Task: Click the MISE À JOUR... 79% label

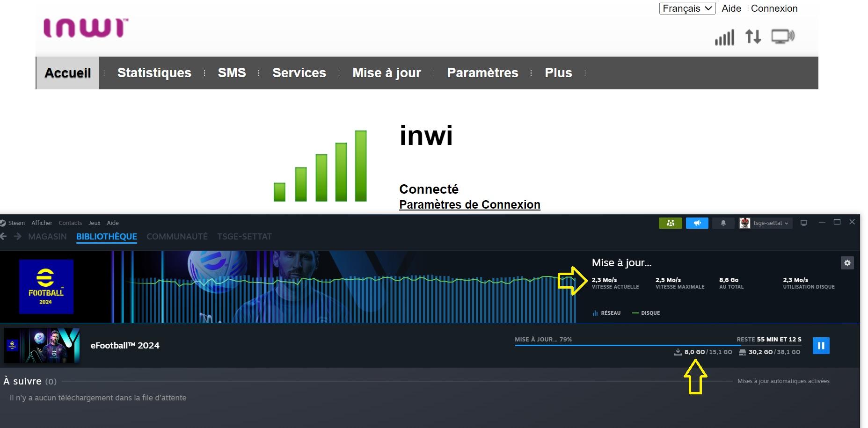Action: 543,340
